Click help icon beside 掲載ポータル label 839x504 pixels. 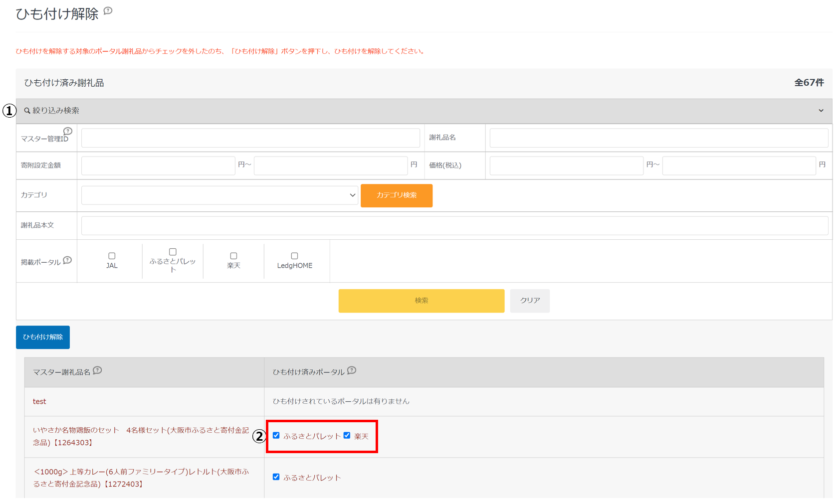[x=67, y=260]
